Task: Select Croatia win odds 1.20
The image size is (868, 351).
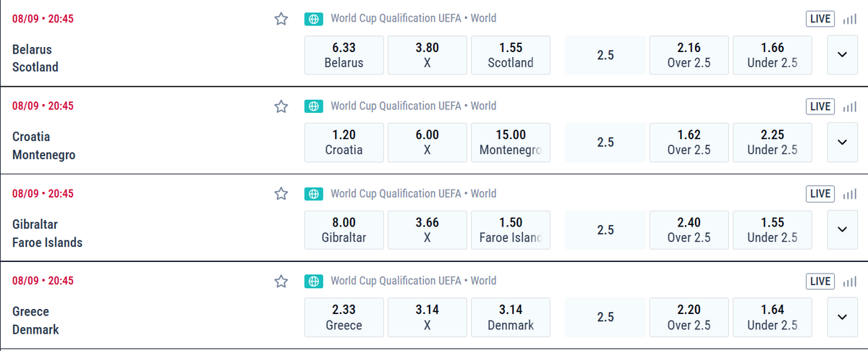Action: (x=344, y=143)
